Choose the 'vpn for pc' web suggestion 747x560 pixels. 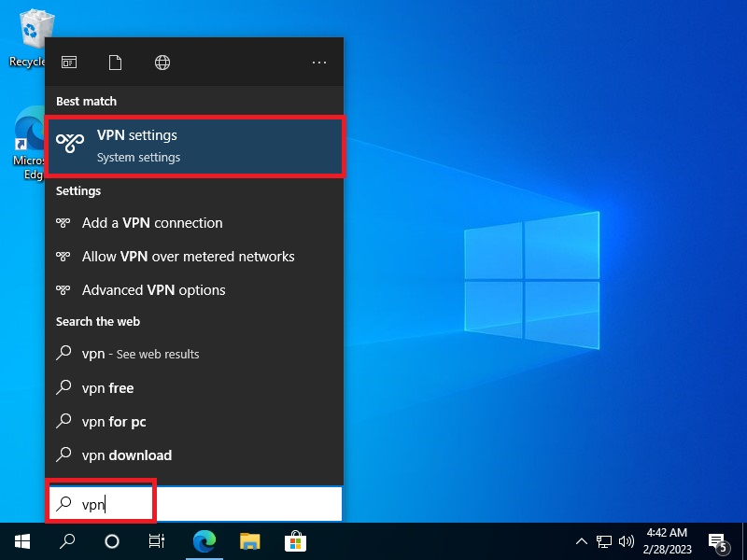coord(114,422)
